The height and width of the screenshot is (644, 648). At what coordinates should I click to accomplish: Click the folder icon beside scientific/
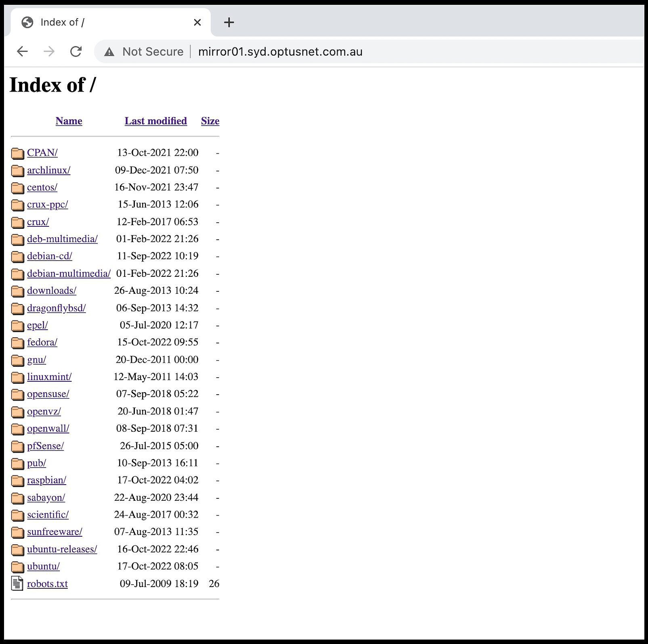coord(18,515)
